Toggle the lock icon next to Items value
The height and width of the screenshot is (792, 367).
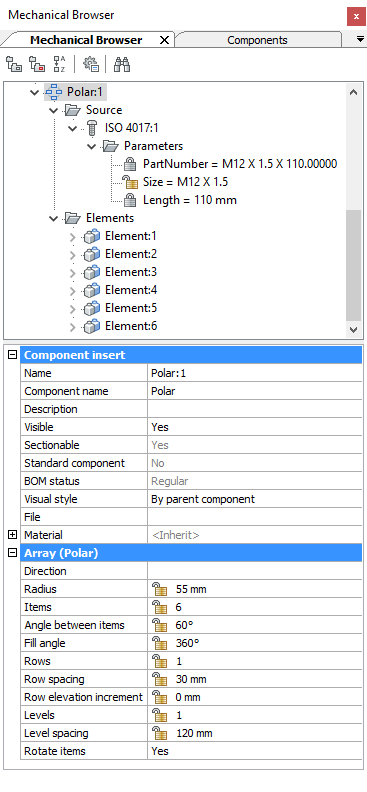pyautogui.click(x=160, y=607)
